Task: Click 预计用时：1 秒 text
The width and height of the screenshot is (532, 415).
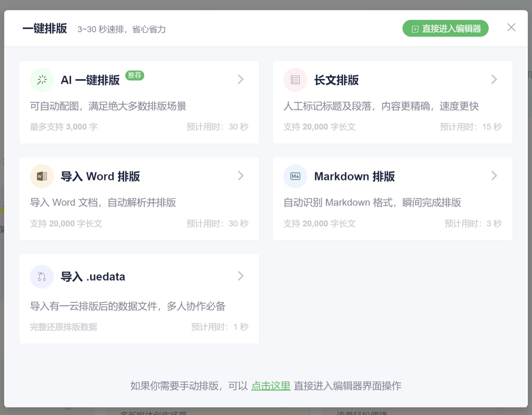Action: click(x=220, y=327)
